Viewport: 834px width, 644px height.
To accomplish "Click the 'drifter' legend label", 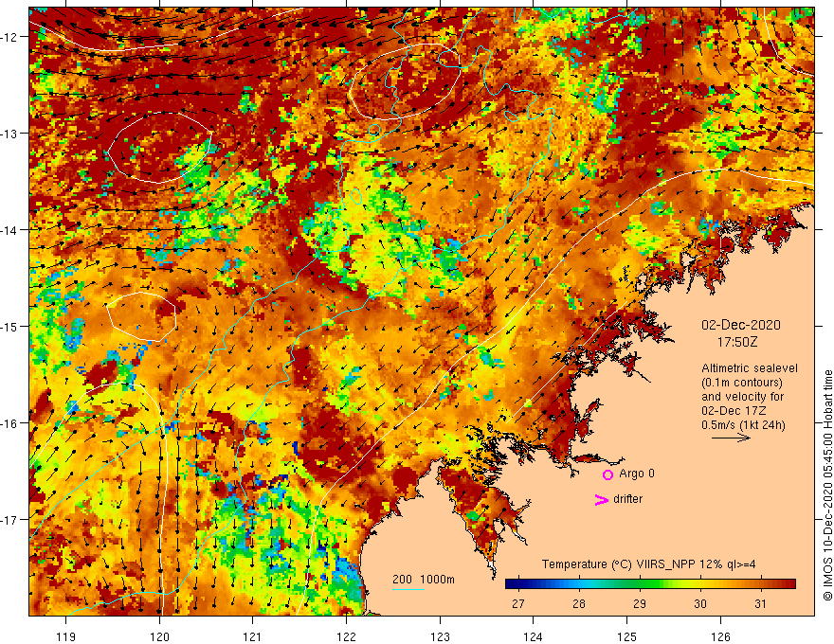I will point(627,499).
